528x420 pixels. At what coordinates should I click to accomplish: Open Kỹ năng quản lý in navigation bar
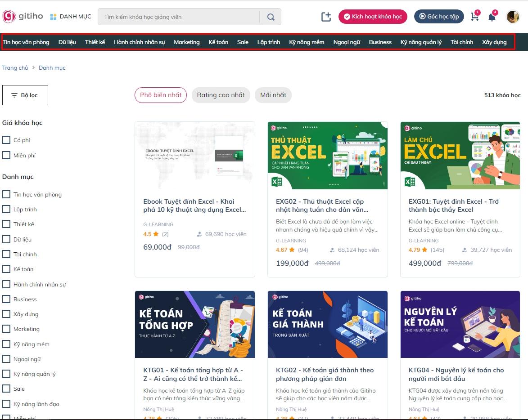(421, 42)
